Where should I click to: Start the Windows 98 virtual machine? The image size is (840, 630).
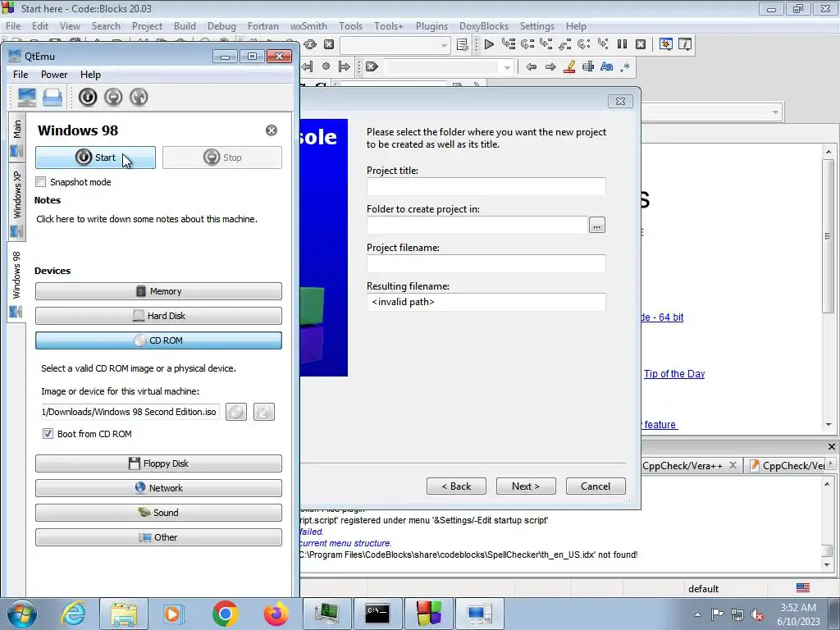pos(95,157)
